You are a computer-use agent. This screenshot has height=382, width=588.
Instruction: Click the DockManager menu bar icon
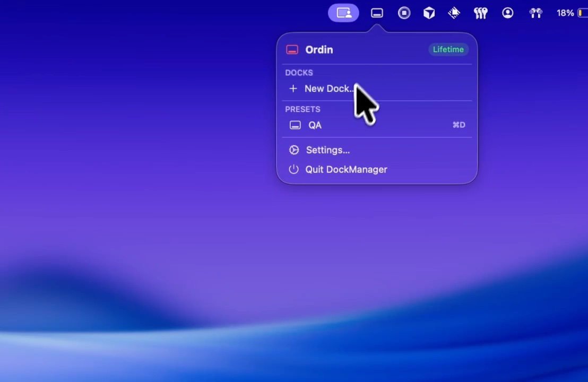(x=377, y=13)
